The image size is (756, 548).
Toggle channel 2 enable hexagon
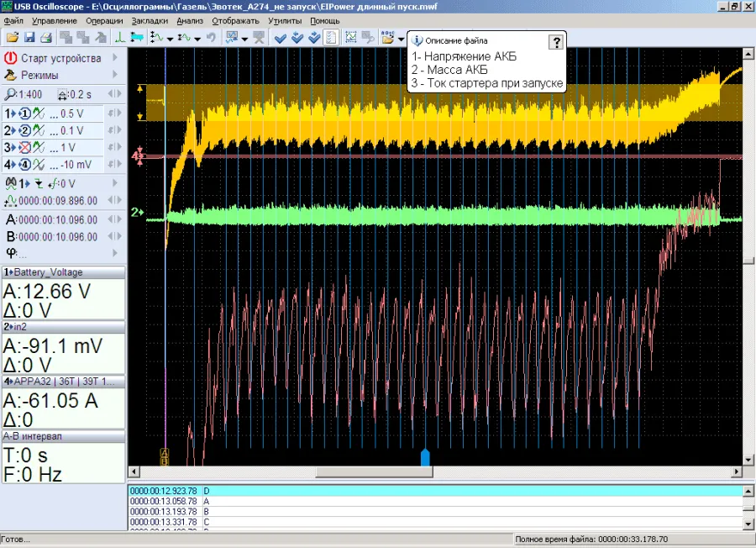click(24, 131)
